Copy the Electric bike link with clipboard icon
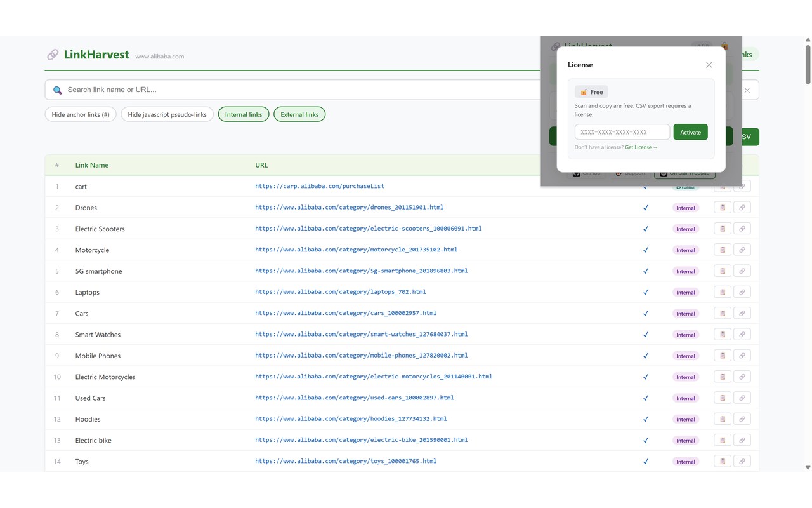Viewport: 812px width, 508px height. click(x=723, y=440)
